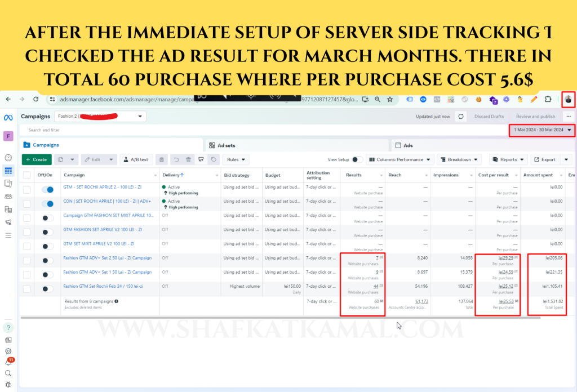
Task: Click the Duplicate campaign icon
Action: tap(61, 159)
